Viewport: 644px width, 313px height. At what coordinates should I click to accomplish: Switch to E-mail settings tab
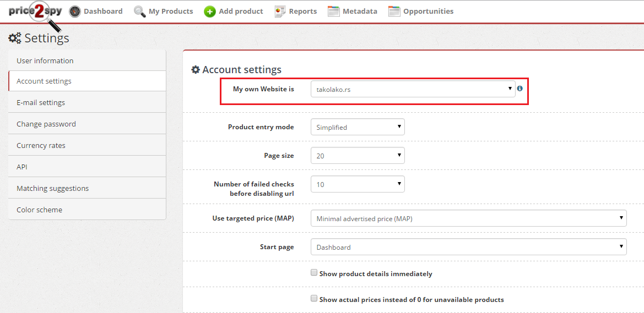pyautogui.click(x=87, y=102)
